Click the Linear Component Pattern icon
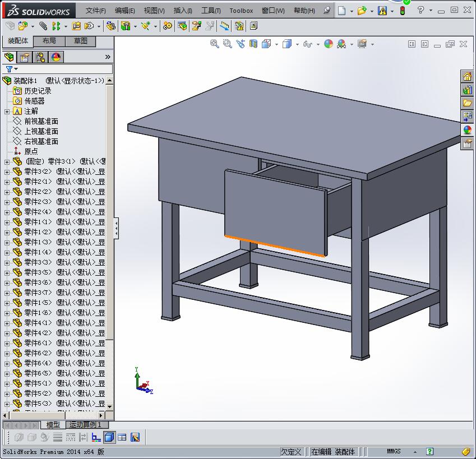Viewport: 476px width, 459px height. [56, 26]
